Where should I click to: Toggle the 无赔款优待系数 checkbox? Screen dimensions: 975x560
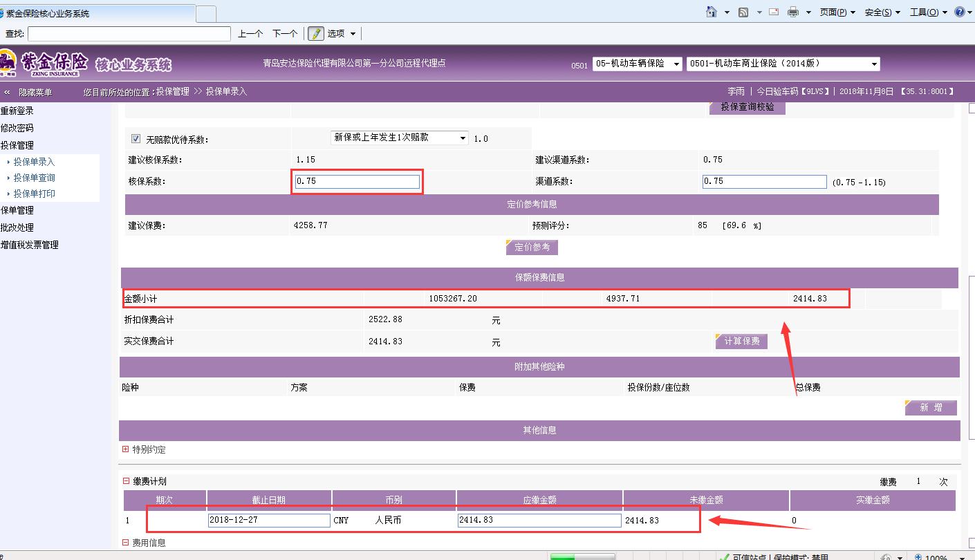[x=136, y=138]
